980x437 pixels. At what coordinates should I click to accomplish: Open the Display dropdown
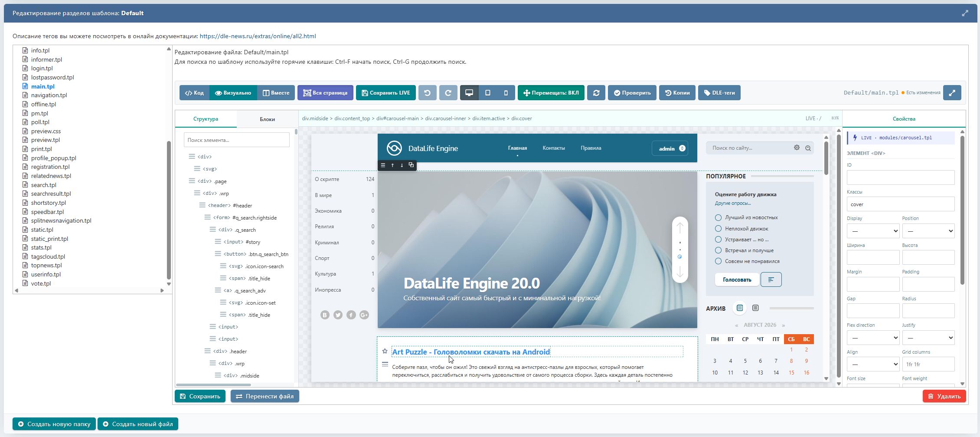tap(873, 231)
